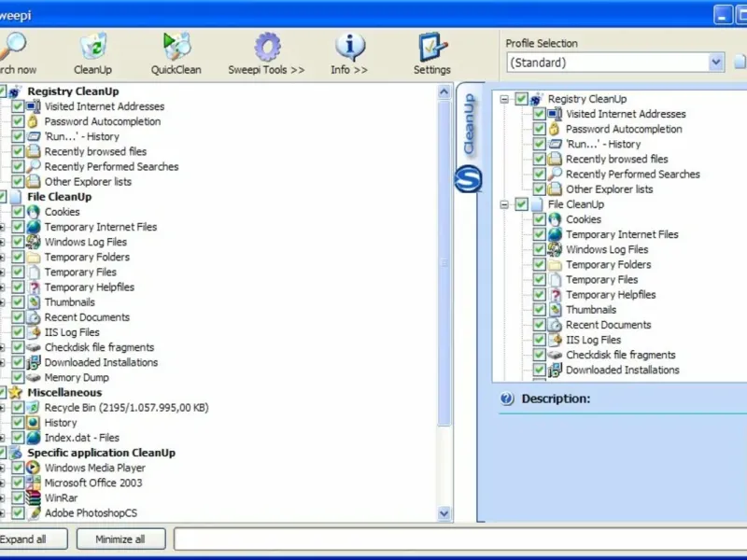Click the CleanUp toolbar icon

point(92,46)
